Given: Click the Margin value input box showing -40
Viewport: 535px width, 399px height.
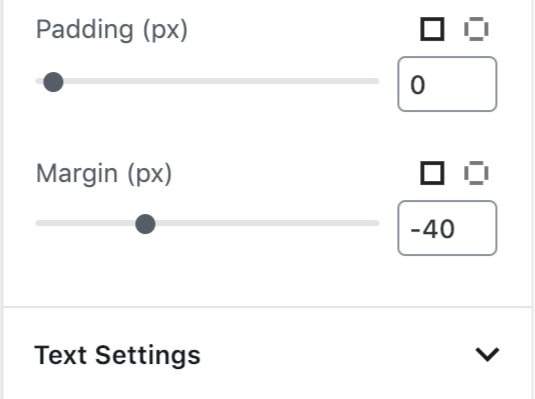Looking at the screenshot, I should (447, 228).
